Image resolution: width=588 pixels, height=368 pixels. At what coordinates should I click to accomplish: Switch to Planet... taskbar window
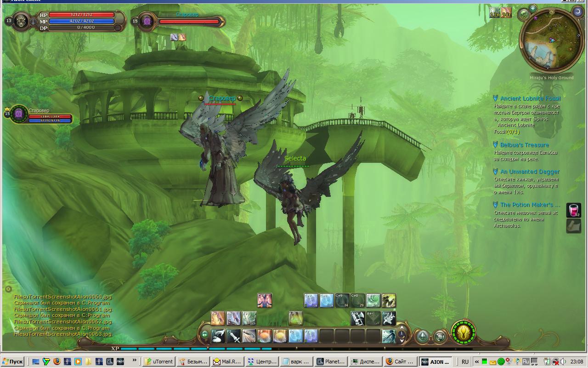[330, 362]
